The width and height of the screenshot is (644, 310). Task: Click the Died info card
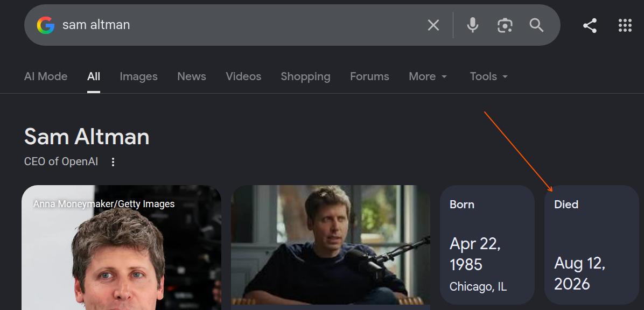592,245
